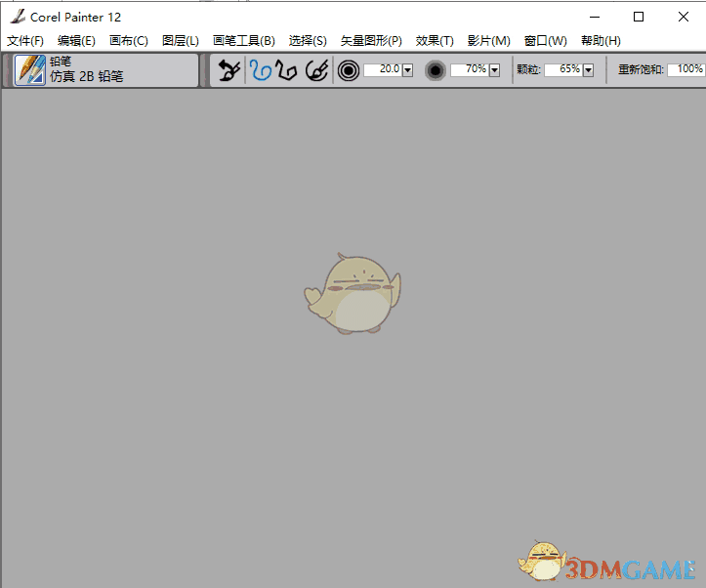Open the 帮助(H) menu

(x=601, y=41)
